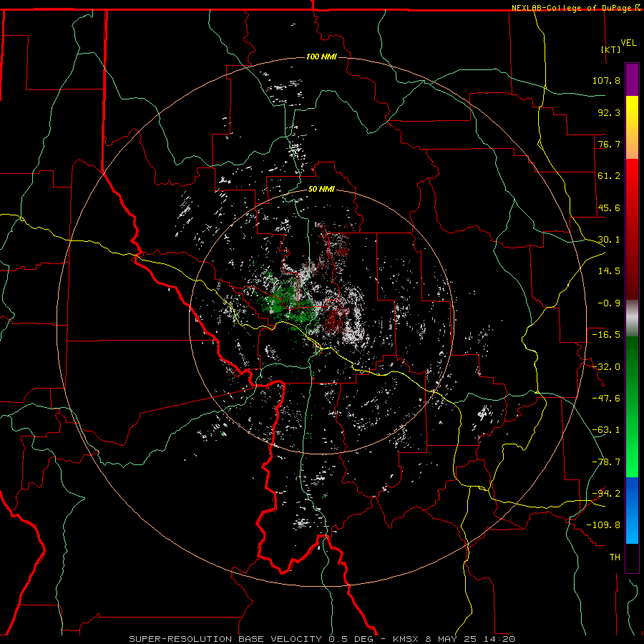The width and height of the screenshot is (644, 644).
Task: Click the 14.5 legend value
Action: (x=609, y=271)
